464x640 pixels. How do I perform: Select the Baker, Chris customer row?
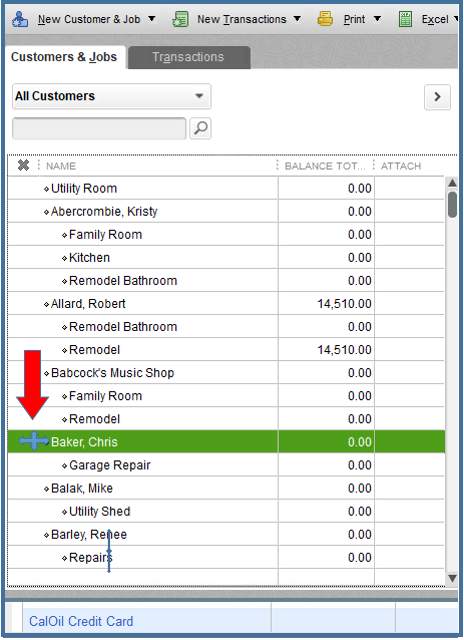226,442
